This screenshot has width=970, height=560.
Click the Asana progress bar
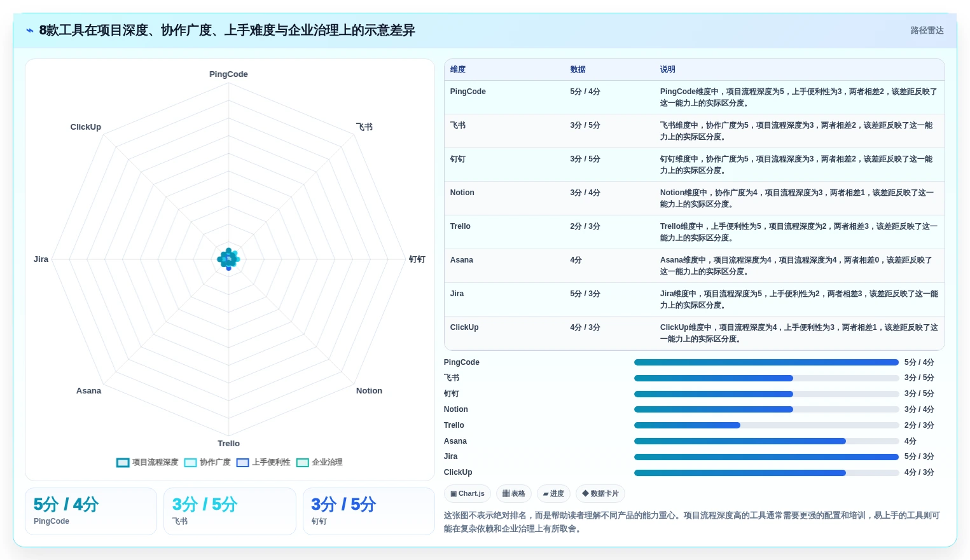766,441
